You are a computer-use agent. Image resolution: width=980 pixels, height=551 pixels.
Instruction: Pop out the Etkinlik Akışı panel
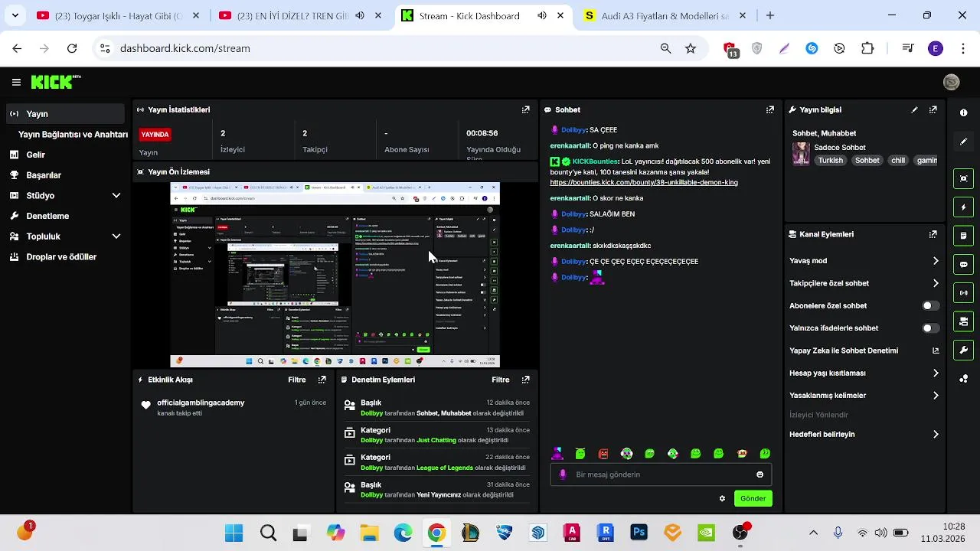[x=322, y=380]
